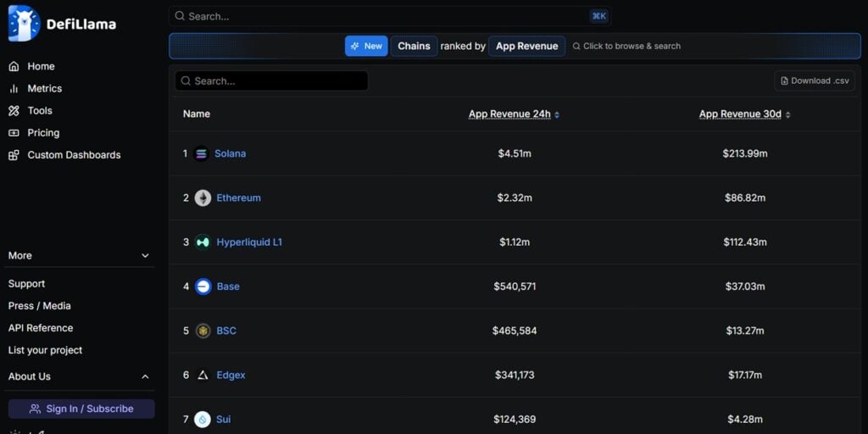Expand the More section
Viewport: 868px width, 434px height.
79,256
